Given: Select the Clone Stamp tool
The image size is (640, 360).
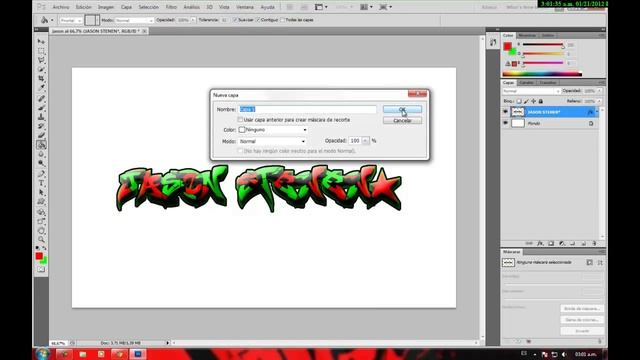Looking at the screenshot, I should point(41,117).
